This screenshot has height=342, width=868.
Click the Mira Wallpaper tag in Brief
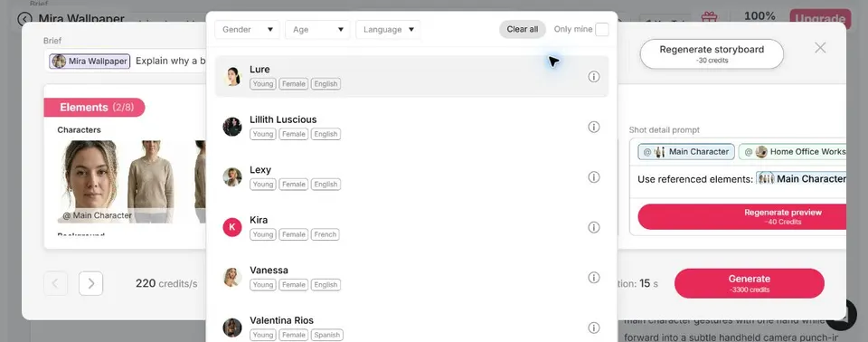(x=90, y=61)
